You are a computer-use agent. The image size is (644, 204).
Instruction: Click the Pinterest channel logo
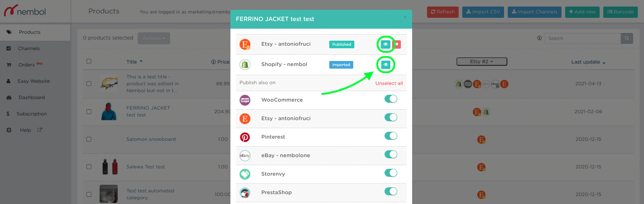(x=245, y=137)
